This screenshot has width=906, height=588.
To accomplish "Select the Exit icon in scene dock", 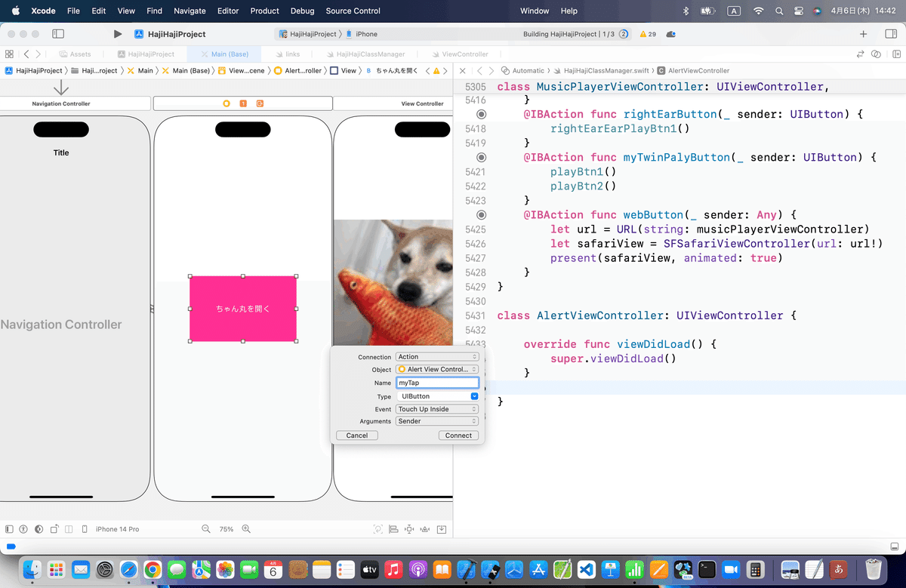I will tap(260, 103).
